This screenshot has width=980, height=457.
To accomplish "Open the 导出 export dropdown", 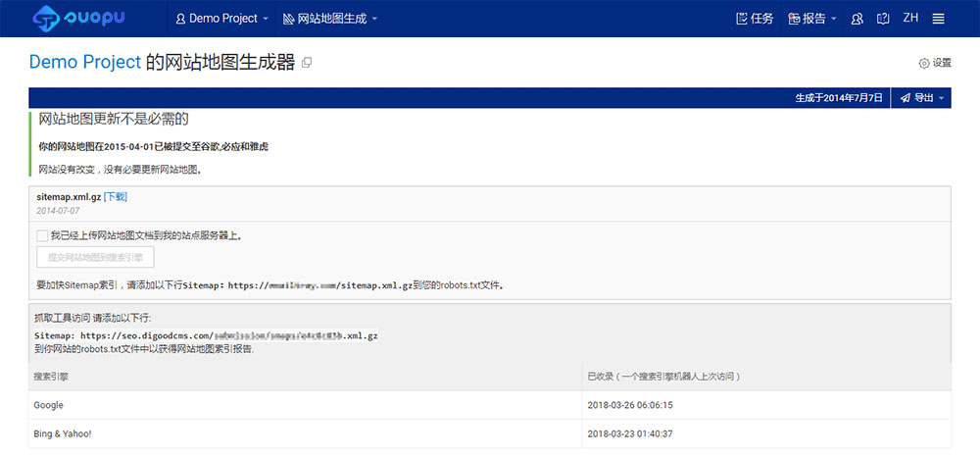I will point(921,98).
